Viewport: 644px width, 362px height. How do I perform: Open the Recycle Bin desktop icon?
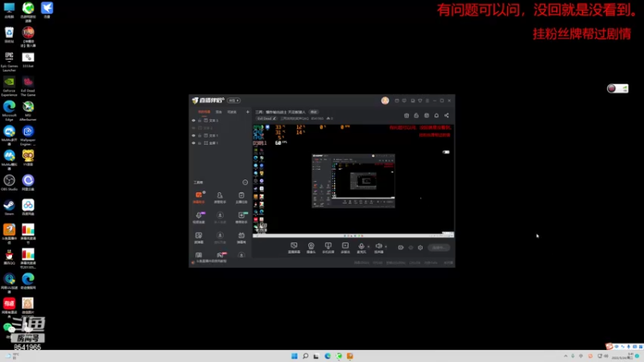tap(9, 35)
